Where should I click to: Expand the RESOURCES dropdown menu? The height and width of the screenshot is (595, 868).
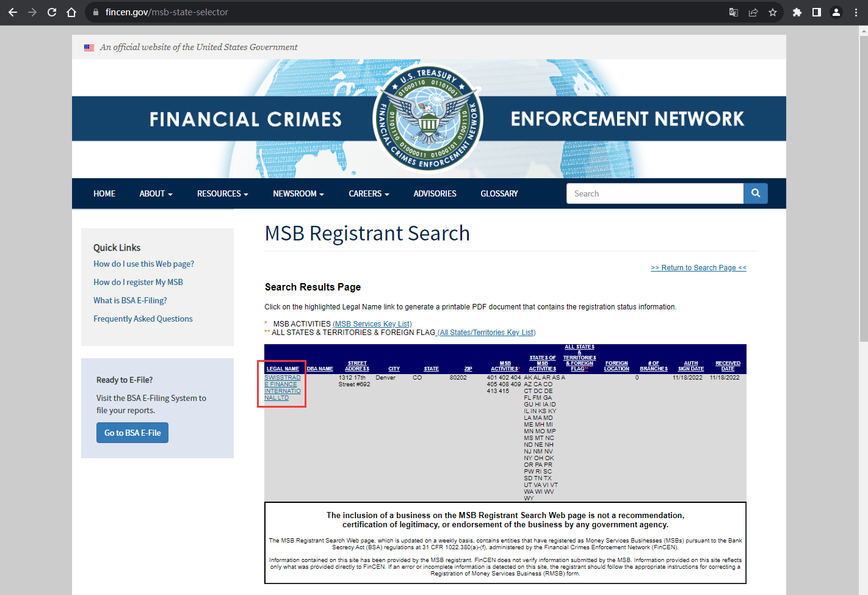223,193
